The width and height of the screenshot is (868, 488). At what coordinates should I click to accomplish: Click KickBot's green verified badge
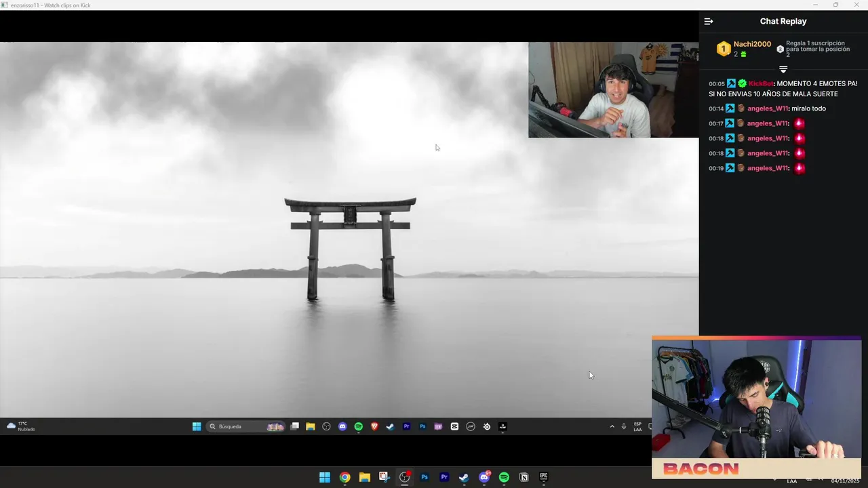(742, 83)
